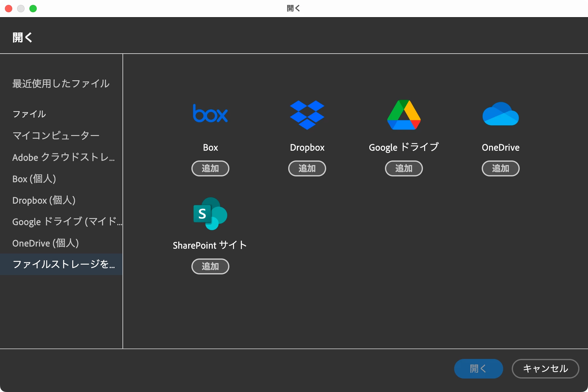Select Dropbox (個人) in the sidebar
This screenshot has width=588, height=392.
44,200
